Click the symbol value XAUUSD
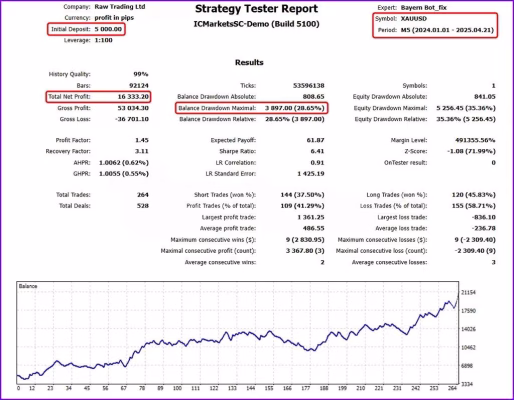514x400 pixels. [x=414, y=19]
